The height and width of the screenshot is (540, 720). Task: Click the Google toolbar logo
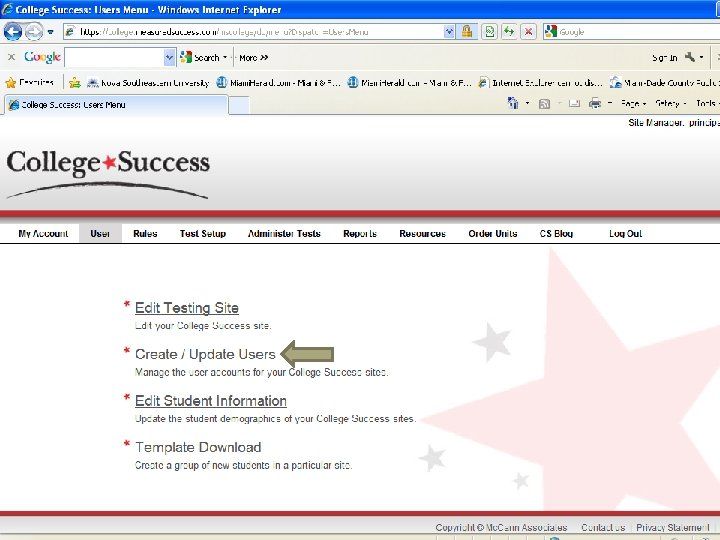[42, 57]
